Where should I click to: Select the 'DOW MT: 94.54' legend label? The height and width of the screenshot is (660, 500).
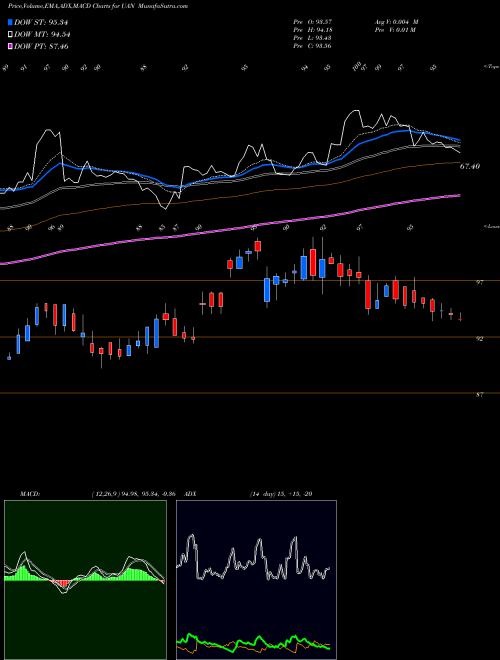click(x=42, y=35)
